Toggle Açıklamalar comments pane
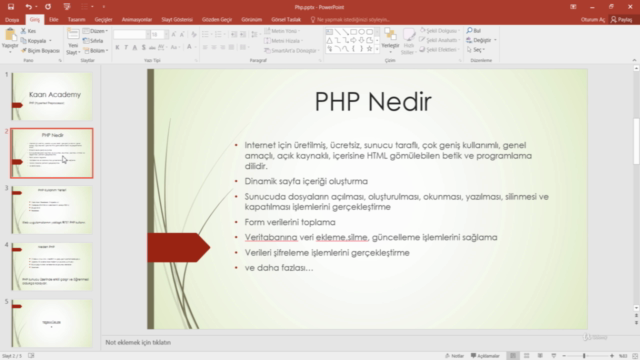The width and height of the screenshot is (640, 360). [x=485, y=356]
